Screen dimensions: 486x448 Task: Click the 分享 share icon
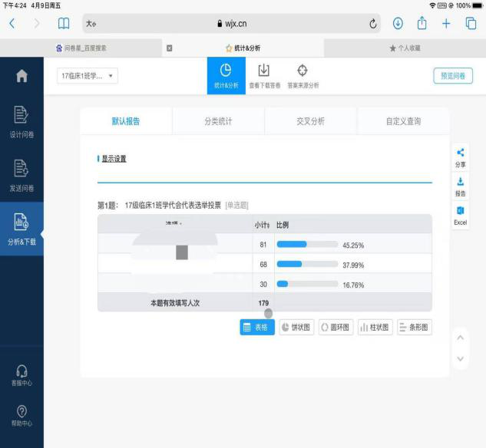(x=460, y=157)
